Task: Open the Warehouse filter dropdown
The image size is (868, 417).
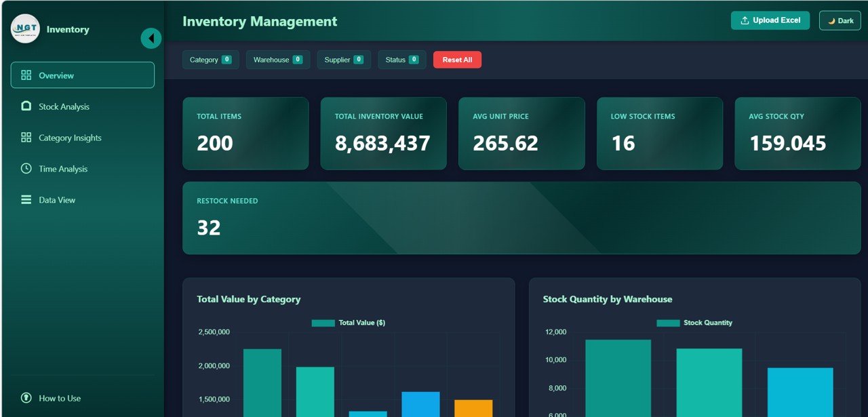Action: [x=277, y=60]
